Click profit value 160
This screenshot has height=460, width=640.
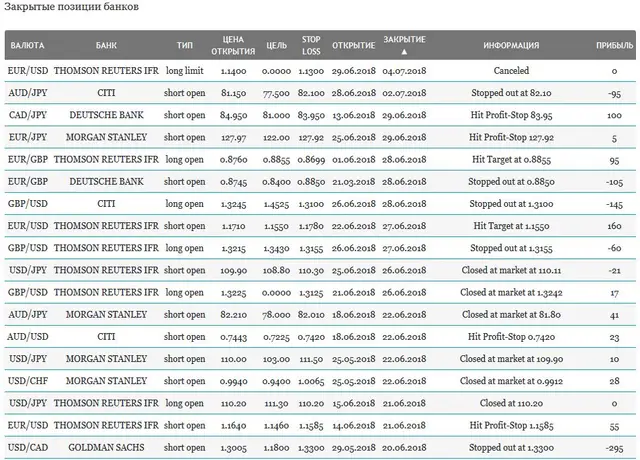[x=614, y=226]
